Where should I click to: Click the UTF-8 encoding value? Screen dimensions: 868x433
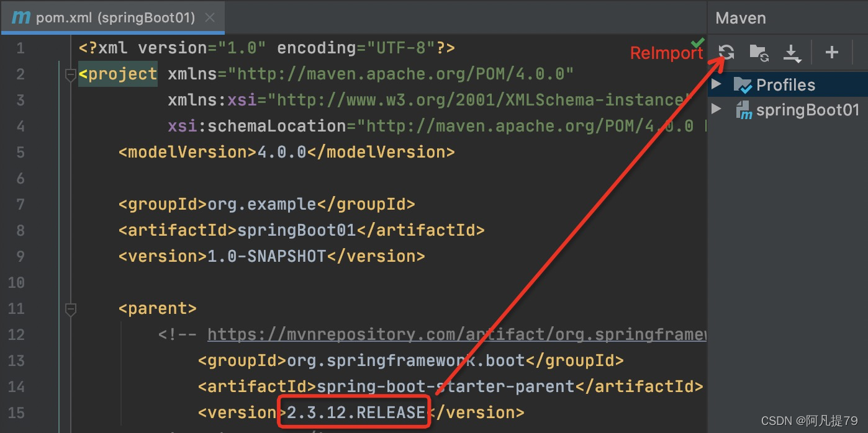point(400,48)
